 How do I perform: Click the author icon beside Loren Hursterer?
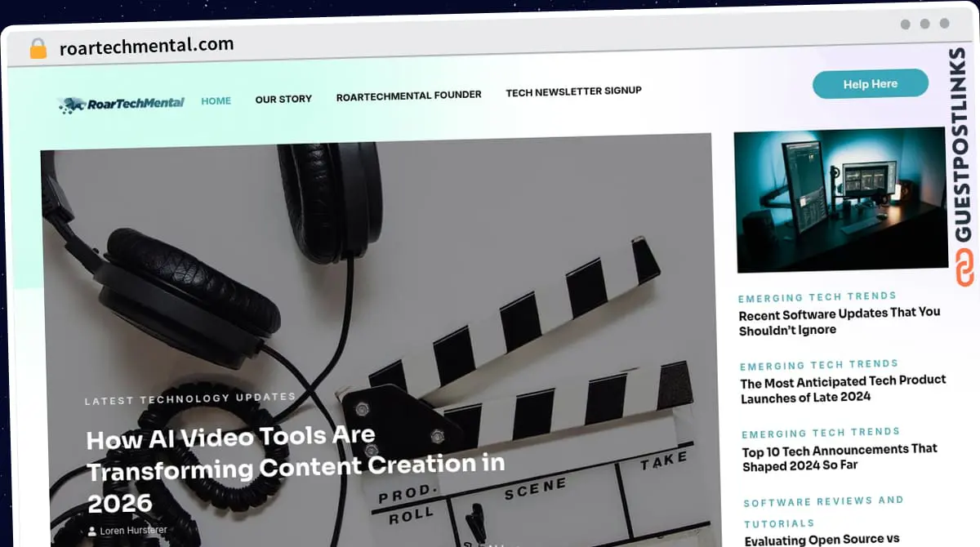click(92, 531)
